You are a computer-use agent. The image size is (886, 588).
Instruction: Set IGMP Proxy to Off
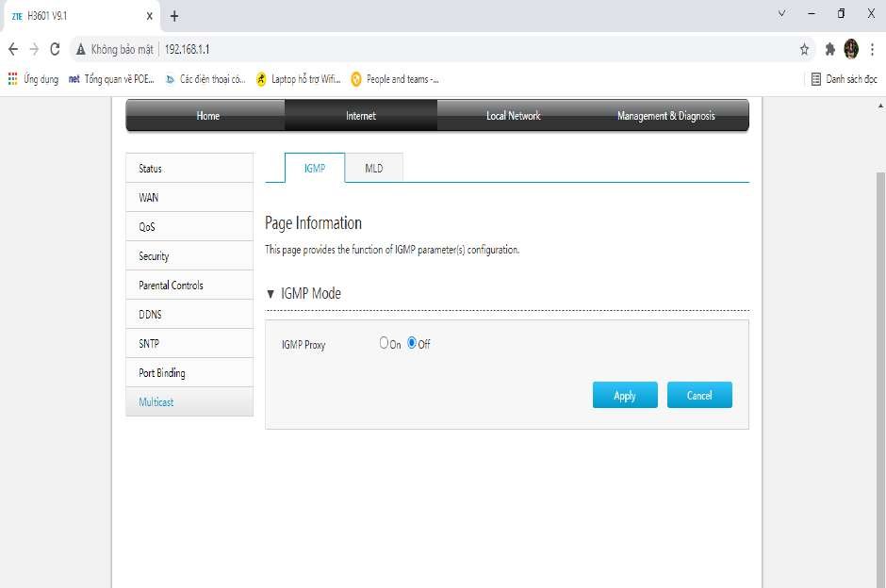point(412,343)
